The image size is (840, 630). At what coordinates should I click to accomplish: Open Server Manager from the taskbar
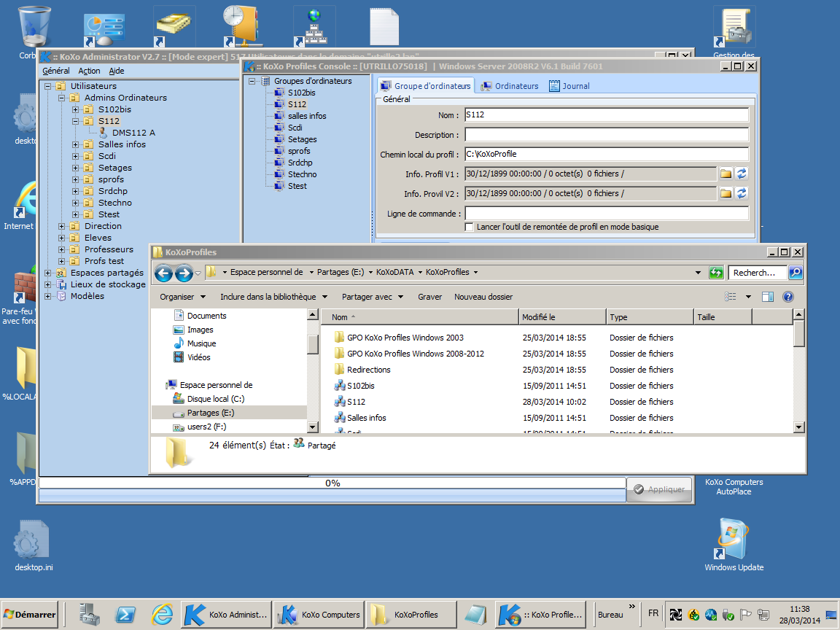point(90,615)
